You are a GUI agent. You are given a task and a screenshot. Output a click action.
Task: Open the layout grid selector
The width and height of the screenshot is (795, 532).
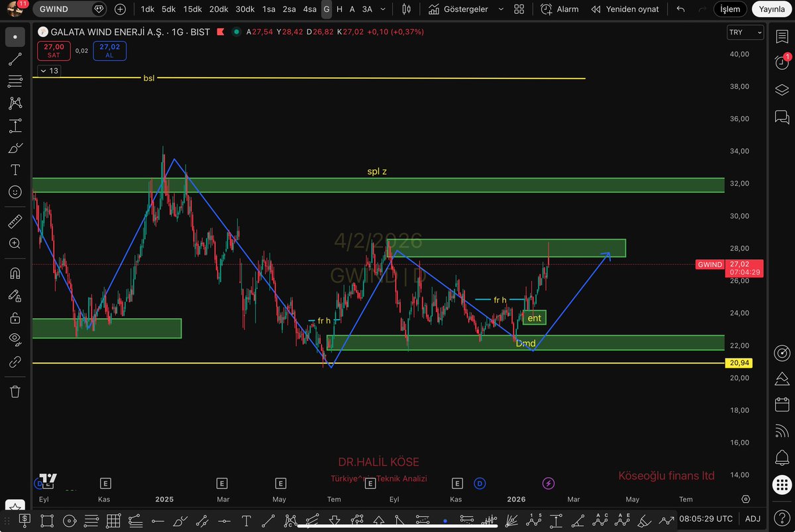coord(519,9)
